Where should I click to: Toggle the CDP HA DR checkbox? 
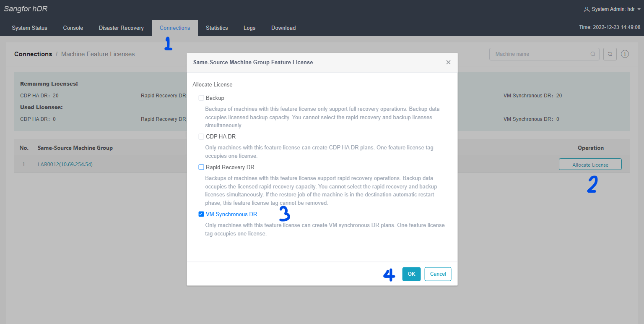pyautogui.click(x=201, y=136)
